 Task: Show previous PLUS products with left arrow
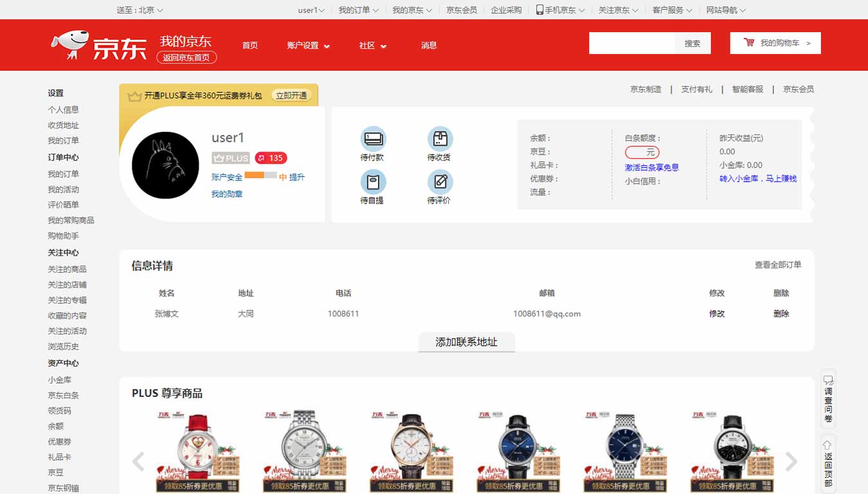138,461
